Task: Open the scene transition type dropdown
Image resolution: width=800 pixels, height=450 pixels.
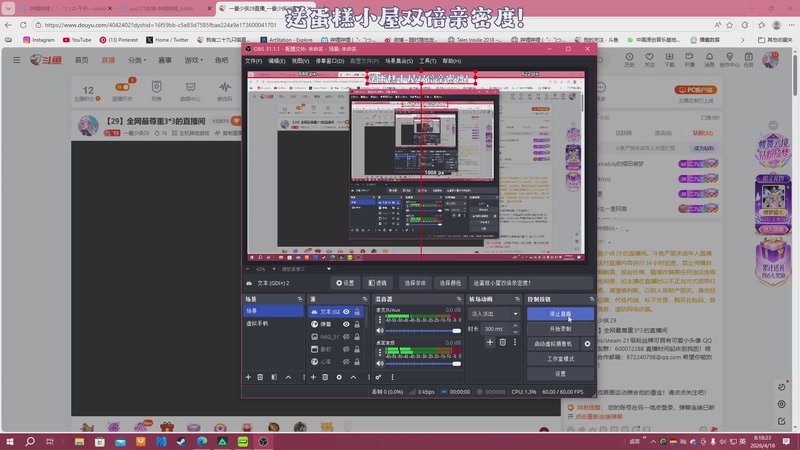Action: point(493,314)
